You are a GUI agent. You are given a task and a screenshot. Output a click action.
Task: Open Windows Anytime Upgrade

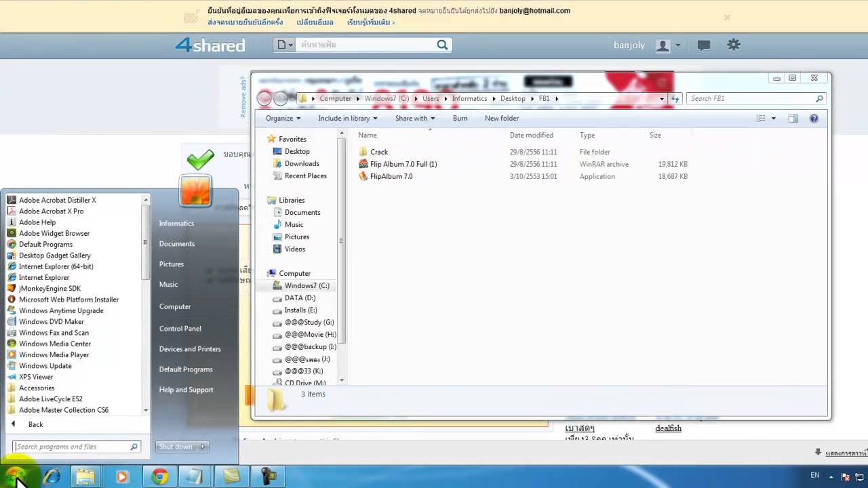tap(61, 310)
